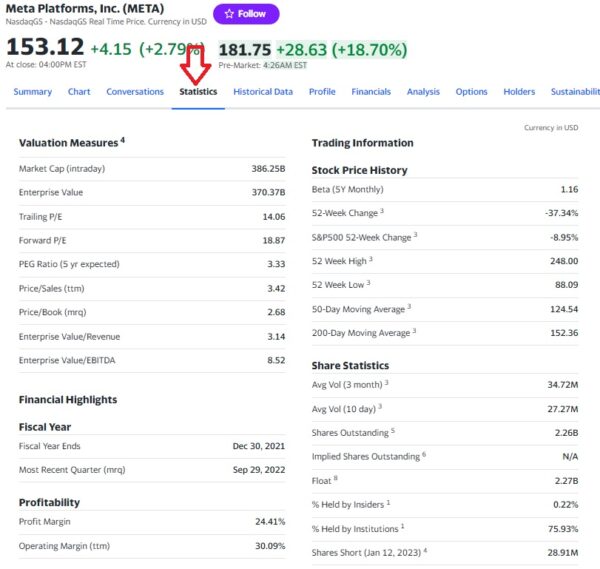
Task: Go to the Holders tab
Action: pos(519,92)
